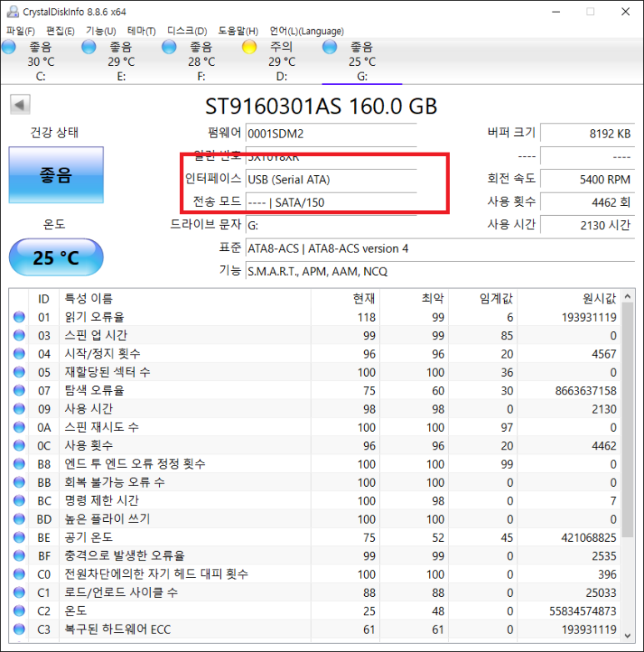Screen dimensions: 644x652
Task: Click the 사용 횟수 value 4462 회
Action: click(x=587, y=203)
